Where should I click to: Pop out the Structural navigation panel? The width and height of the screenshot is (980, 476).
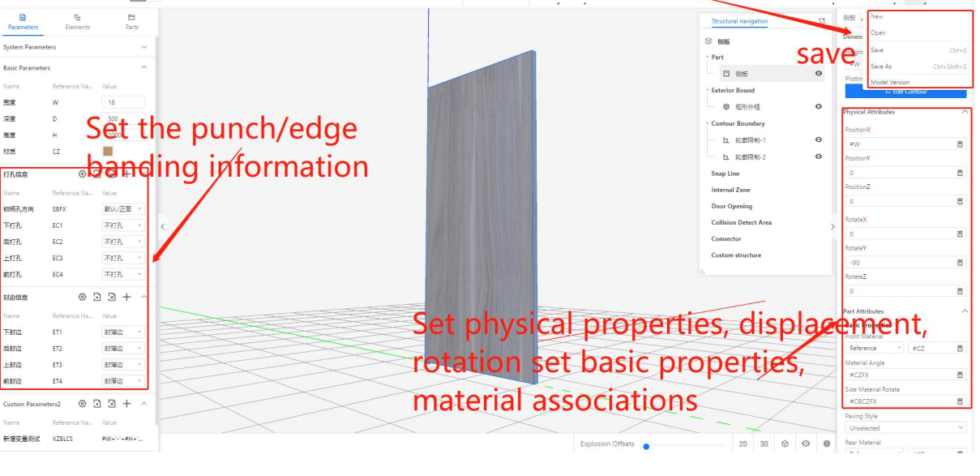(x=821, y=21)
